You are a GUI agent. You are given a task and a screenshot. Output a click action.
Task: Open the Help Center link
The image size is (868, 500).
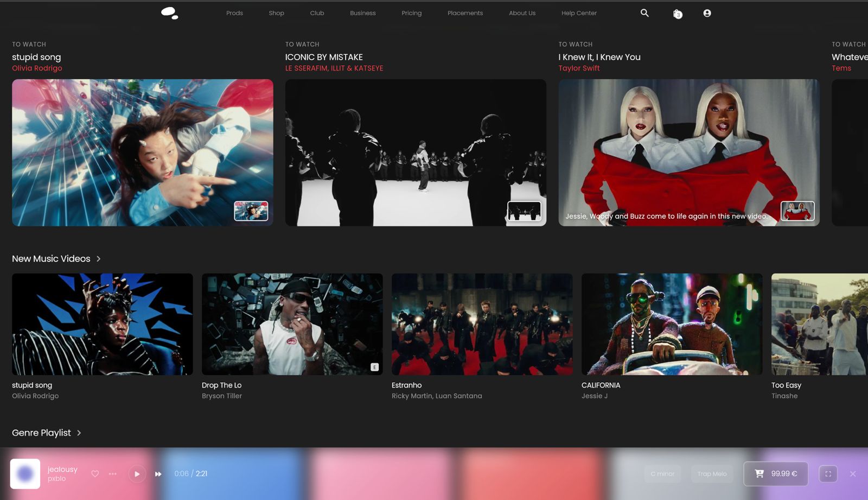pos(579,13)
